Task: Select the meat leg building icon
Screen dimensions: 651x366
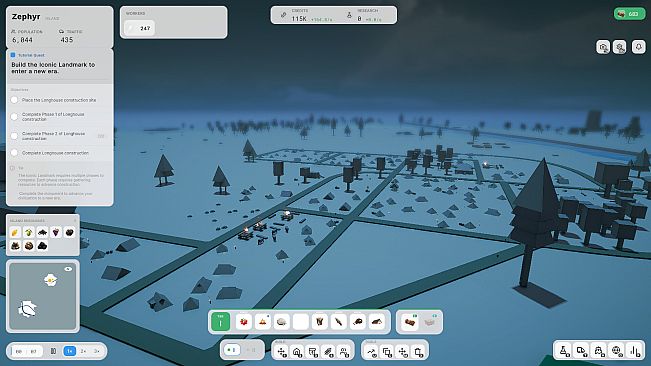Action: (x=357, y=322)
